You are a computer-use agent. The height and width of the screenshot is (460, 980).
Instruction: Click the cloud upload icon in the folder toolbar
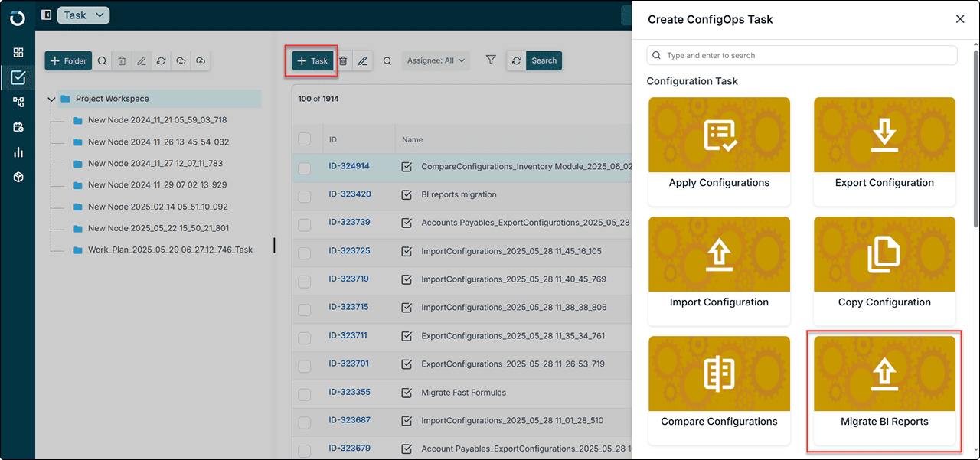pos(201,61)
